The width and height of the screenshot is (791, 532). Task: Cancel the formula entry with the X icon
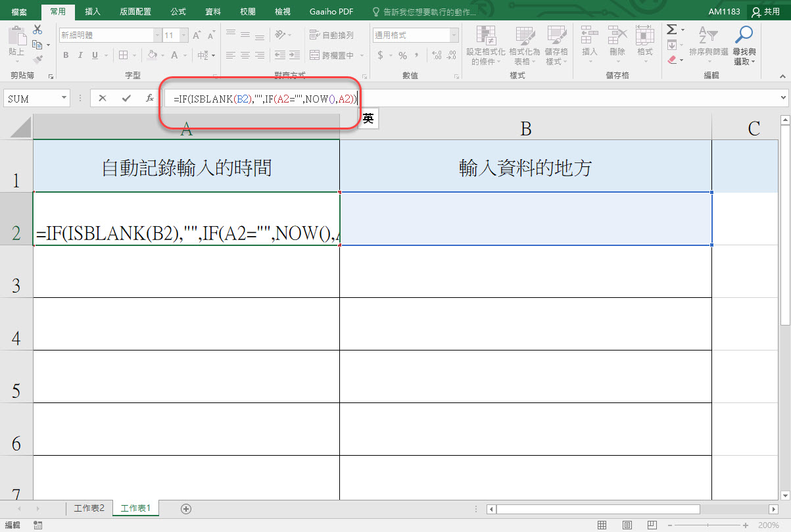pyautogui.click(x=103, y=98)
